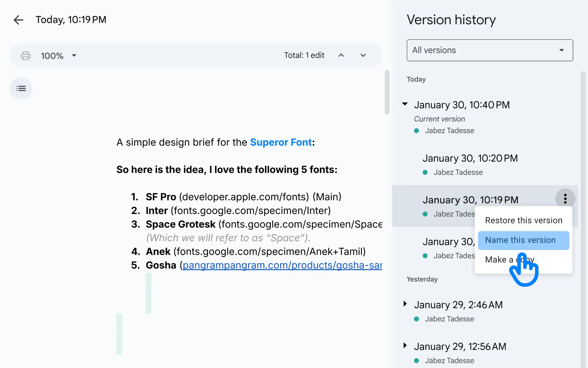
Task: Expand the January 29, 2:46 AM group
Action: click(405, 304)
